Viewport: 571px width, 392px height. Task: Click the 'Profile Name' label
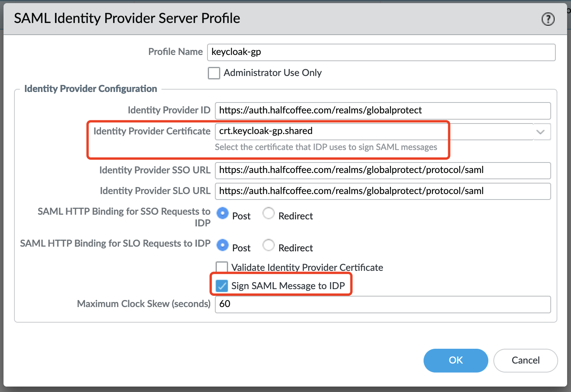(x=176, y=52)
